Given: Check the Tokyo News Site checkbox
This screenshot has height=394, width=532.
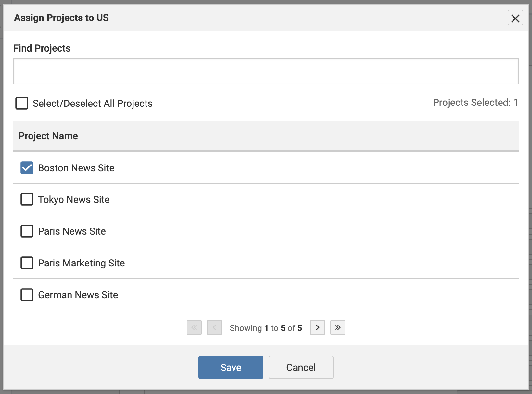Looking at the screenshot, I should (27, 199).
